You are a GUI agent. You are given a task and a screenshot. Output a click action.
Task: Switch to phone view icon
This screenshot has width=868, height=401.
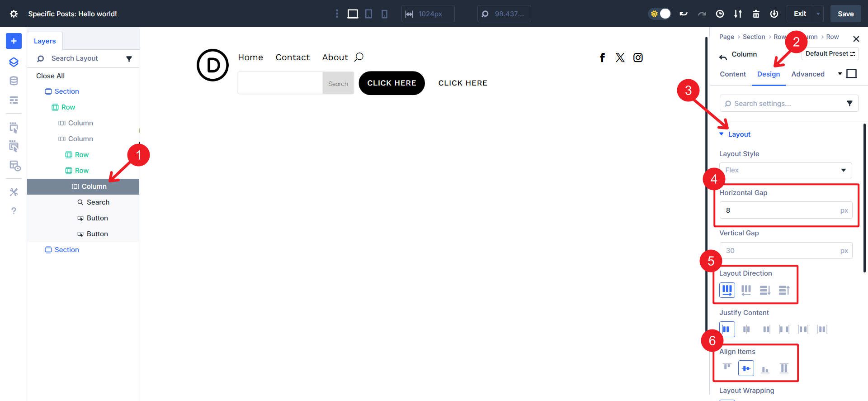[384, 14]
